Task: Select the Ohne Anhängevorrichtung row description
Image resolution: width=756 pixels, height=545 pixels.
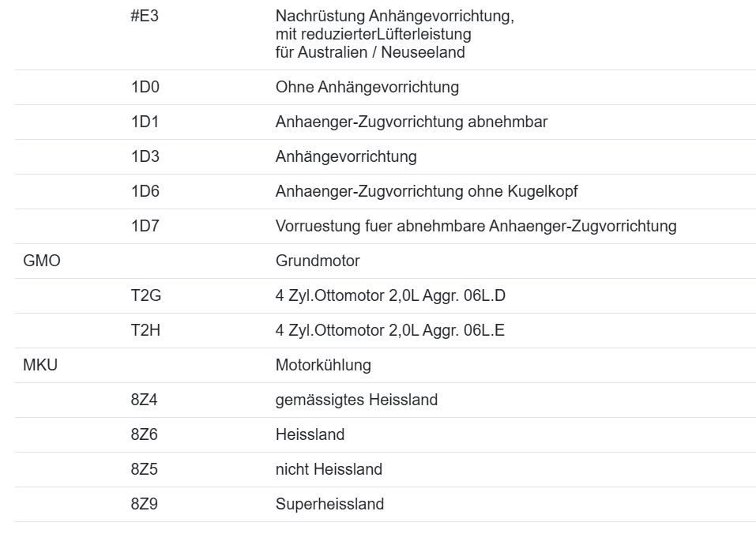Action: point(367,88)
